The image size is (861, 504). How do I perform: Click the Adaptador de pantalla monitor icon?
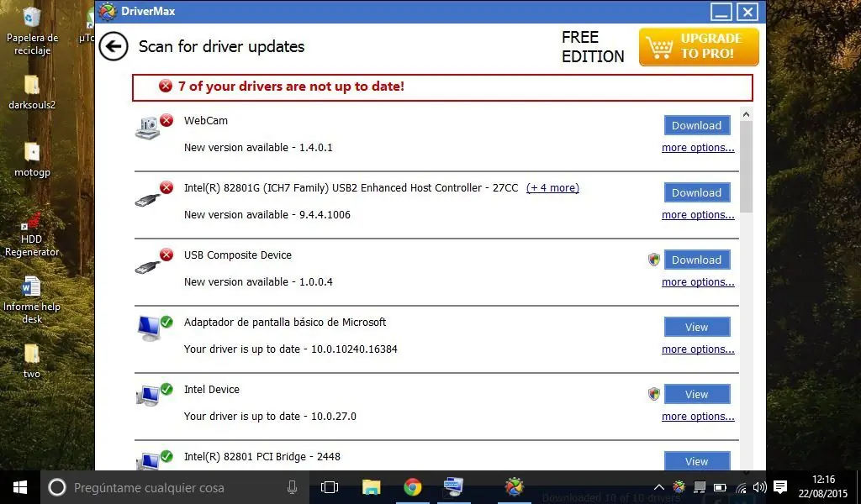(148, 328)
